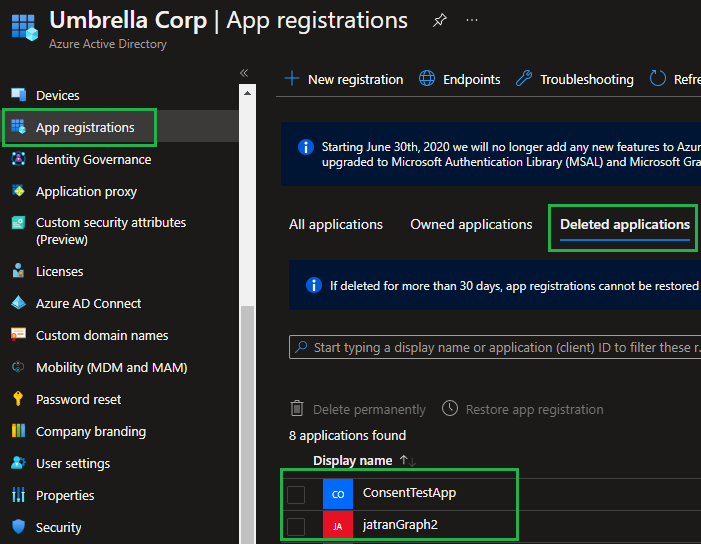Click the Endpoints globe icon
Screen dimensions: 701x544
click(x=427, y=78)
